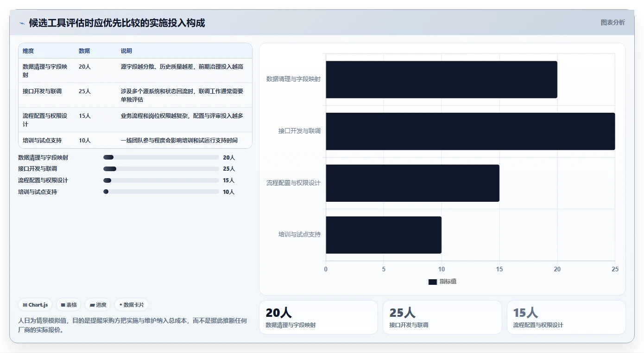Click the 图表分析 label in header
Image resolution: width=644 pixels, height=353 pixels.
(612, 22)
